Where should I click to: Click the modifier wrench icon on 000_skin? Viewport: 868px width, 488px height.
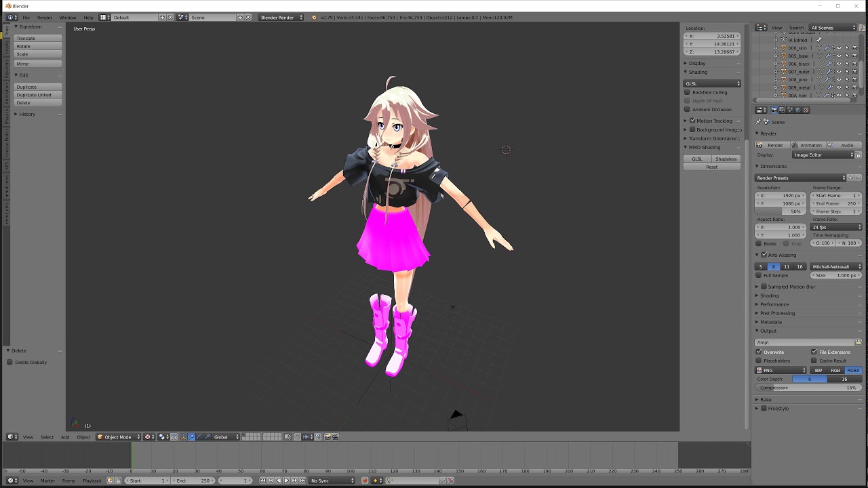tap(827, 48)
